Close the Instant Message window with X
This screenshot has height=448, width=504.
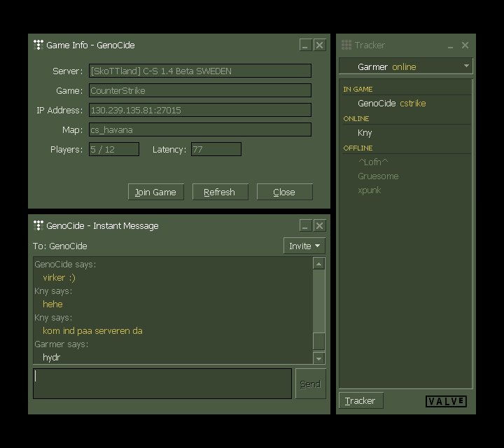pos(319,225)
